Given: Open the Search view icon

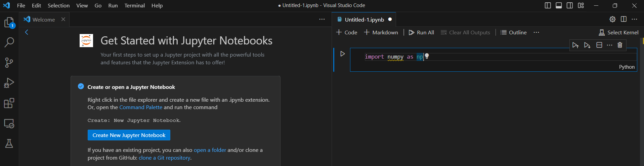Looking at the screenshot, I should pyautogui.click(x=9, y=42).
